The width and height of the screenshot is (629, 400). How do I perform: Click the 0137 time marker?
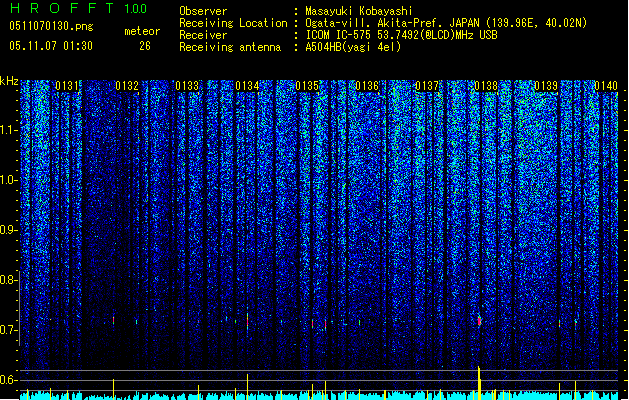coord(427,86)
